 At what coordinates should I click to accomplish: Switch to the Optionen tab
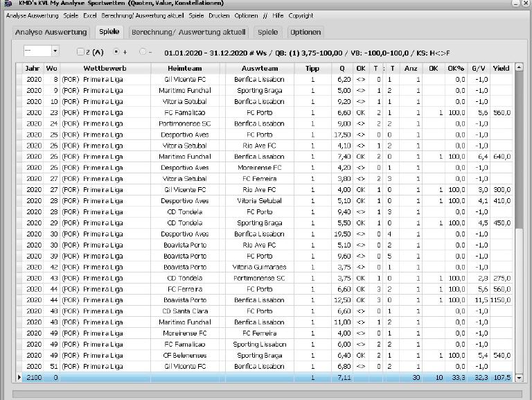tap(305, 33)
